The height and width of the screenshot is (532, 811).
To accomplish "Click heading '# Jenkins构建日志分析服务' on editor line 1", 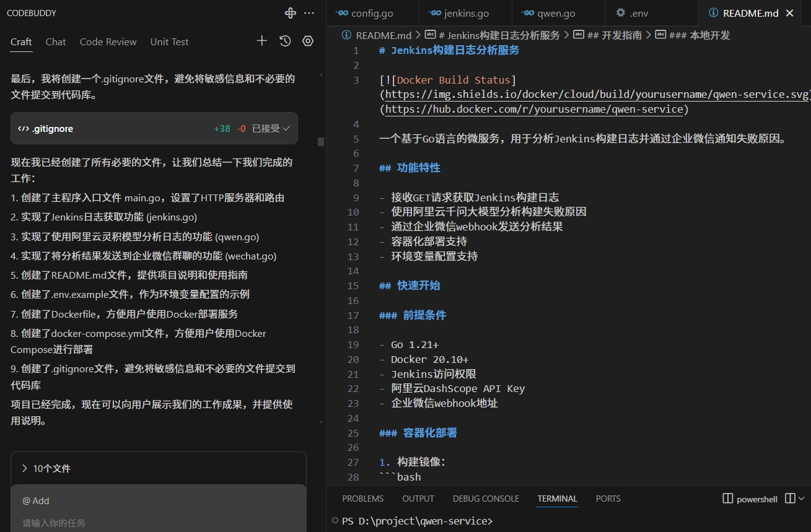I will [449, 51].
